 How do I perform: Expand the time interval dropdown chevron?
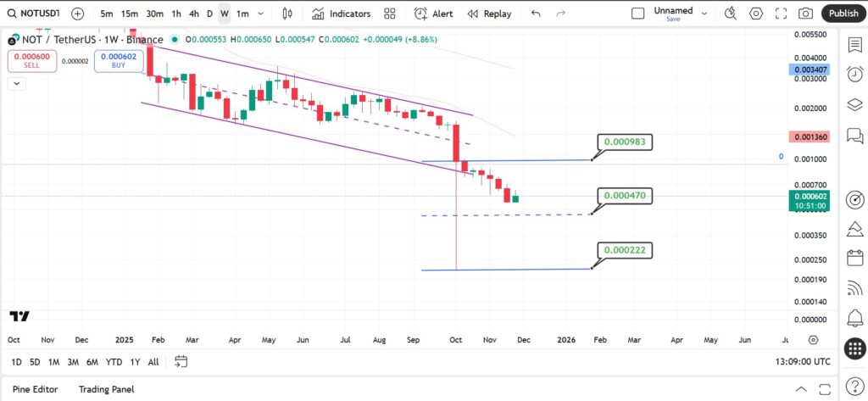click(x=261, y=14)
